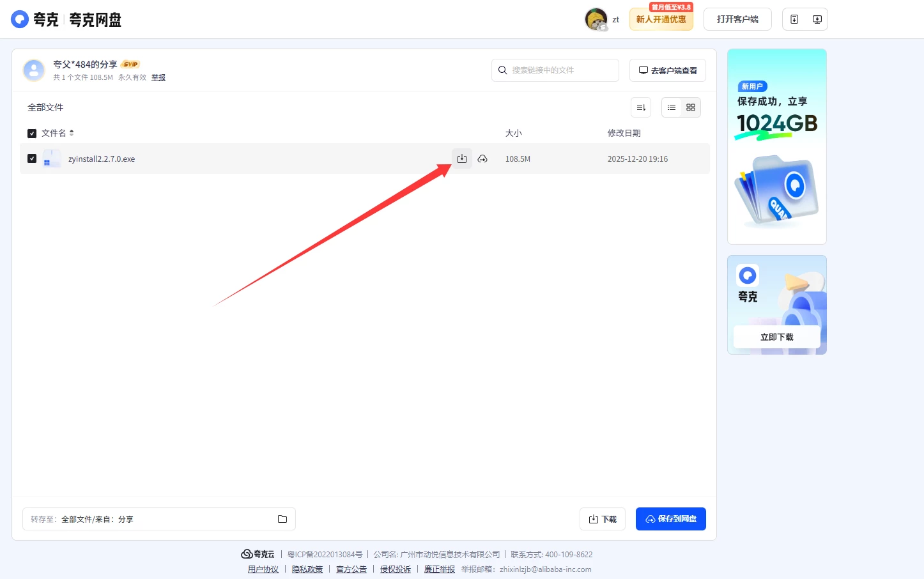Click the Quark logo in top-left corner

[x=20, y=19]
